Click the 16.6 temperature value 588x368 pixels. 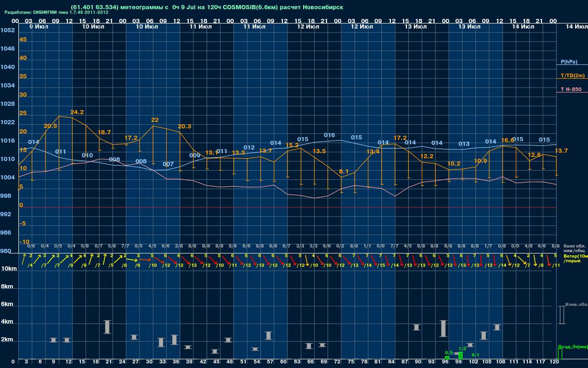[507, 140]
